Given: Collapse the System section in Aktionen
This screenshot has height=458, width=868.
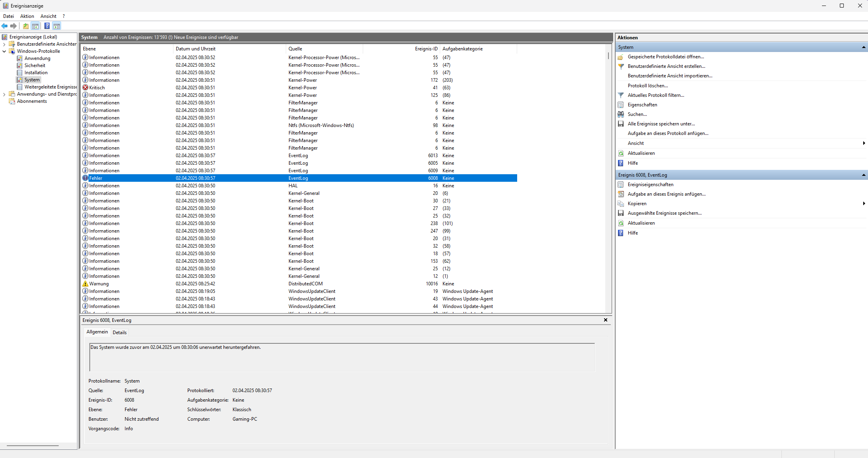Looking at the screenshot, I should (x=864, y=47).
